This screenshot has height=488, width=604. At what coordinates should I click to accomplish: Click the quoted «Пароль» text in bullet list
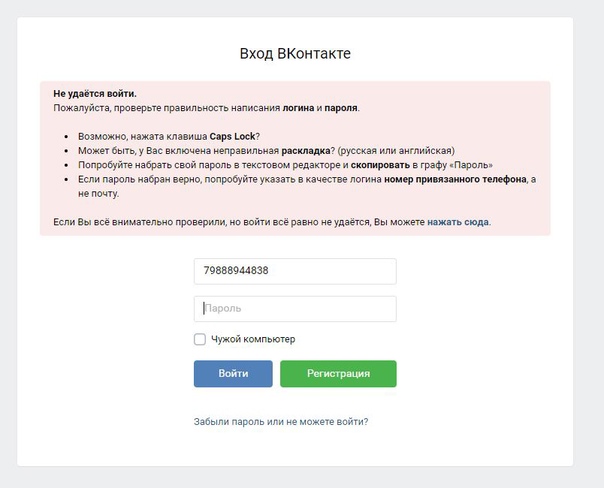point(471,165)
